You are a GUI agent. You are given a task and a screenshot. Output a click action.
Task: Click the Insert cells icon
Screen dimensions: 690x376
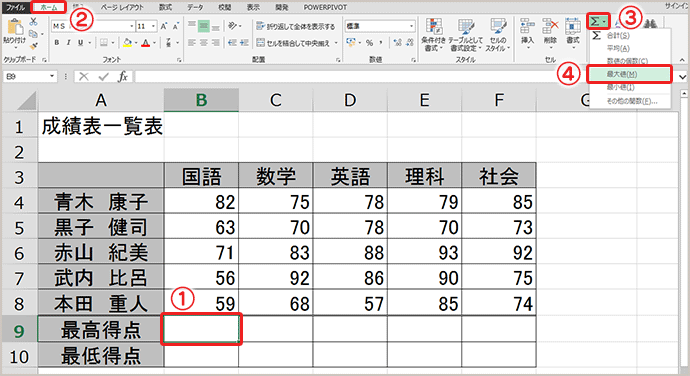point(527,26)
